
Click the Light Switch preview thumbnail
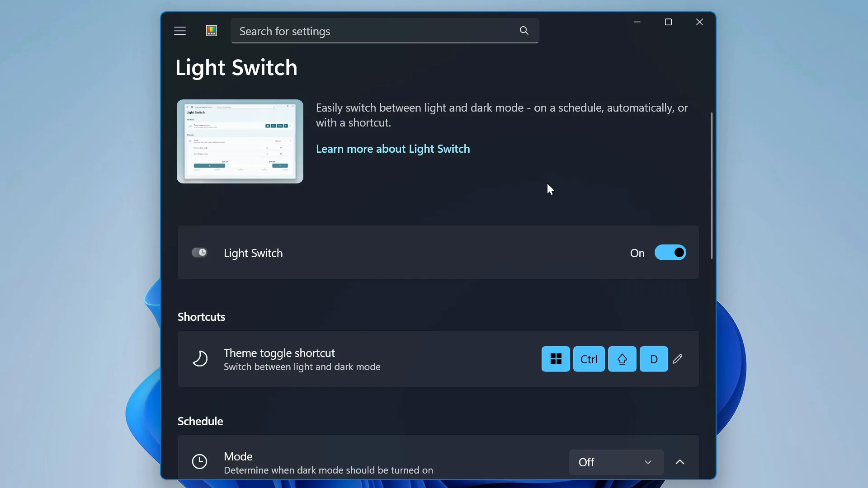point(240,141)
